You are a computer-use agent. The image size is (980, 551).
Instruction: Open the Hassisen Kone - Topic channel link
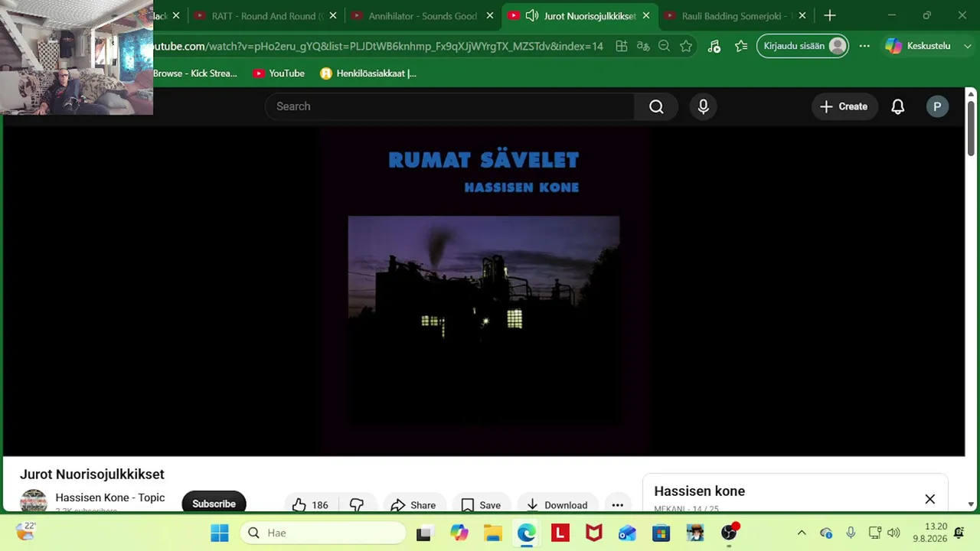point(110,497)
